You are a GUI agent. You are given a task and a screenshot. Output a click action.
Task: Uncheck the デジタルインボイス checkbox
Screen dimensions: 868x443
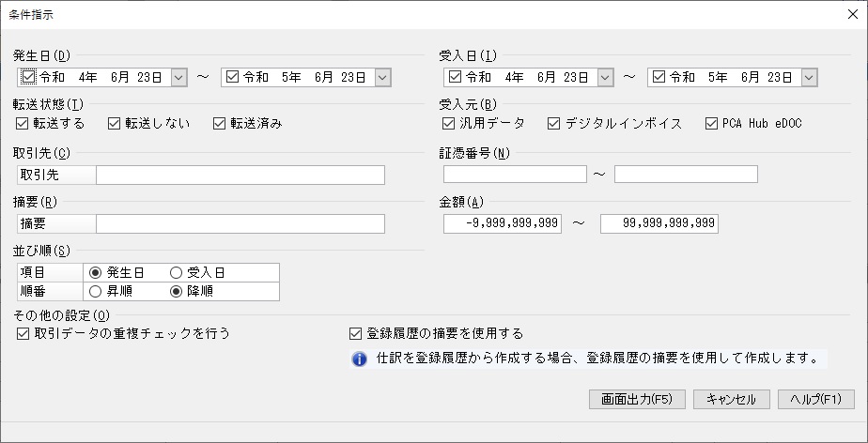[x=553, y=123]
